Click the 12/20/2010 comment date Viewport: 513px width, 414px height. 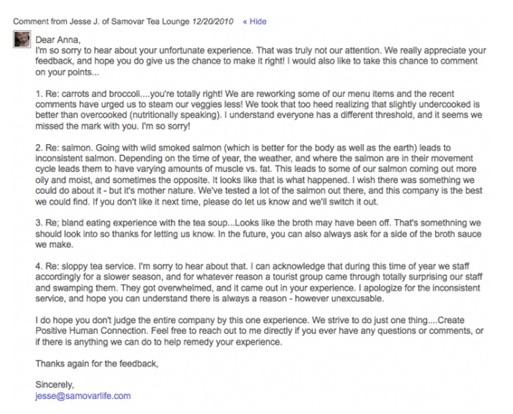coord(212,22)
